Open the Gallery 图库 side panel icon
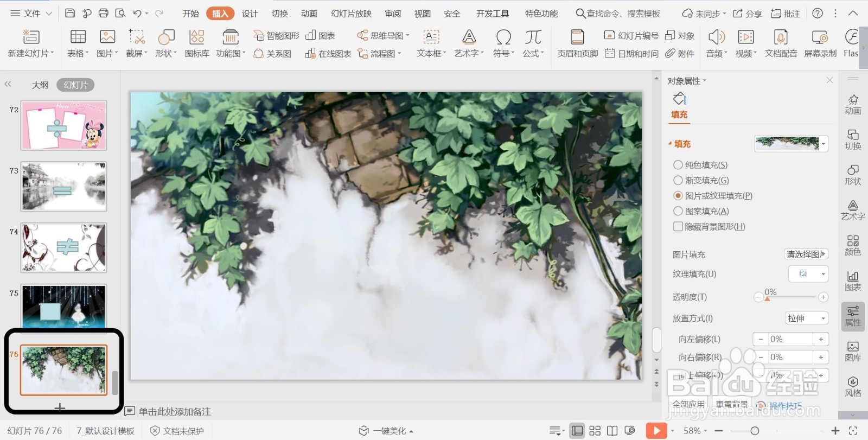This screenshot has width=868, height=440. (x=853, y=351)
